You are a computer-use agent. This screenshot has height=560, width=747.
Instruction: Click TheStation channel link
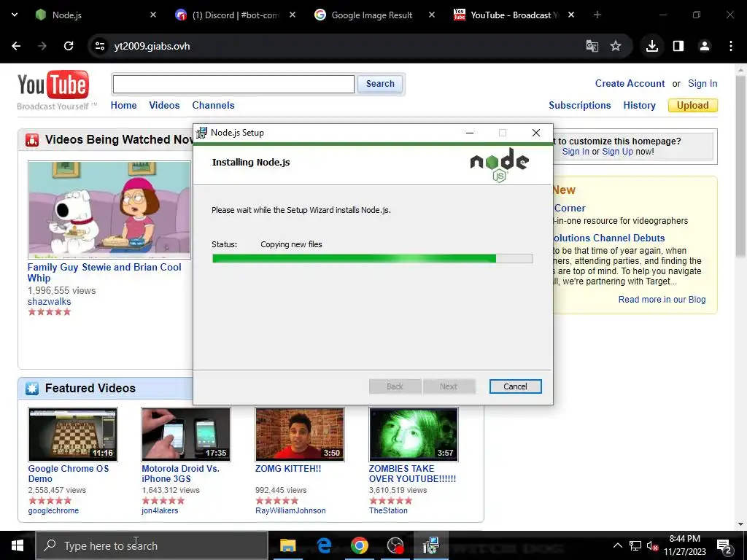(x=388, y=510)
